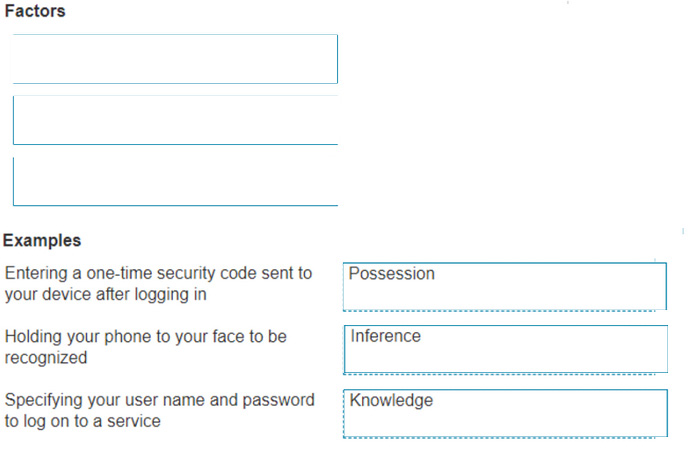This screenshot has width=700, height=456.
Task: Click the line 'Holding your phone to your face to be'
Action: pos(146,336)
